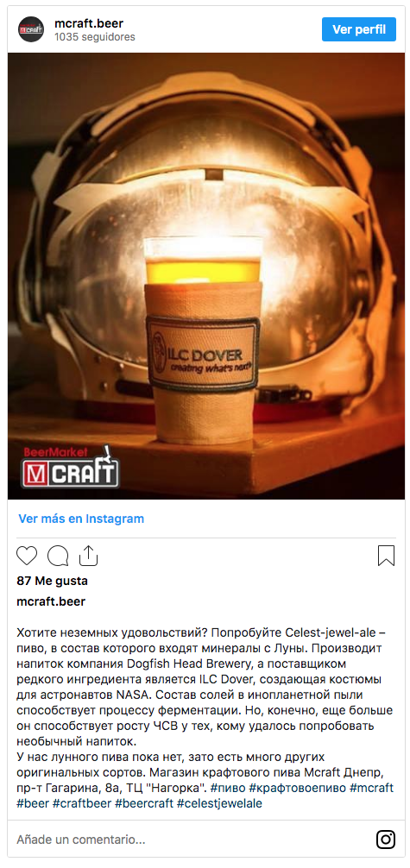Click the heart like icon
Viewport: 410px width, 868px height.
(x=27, y=556)
